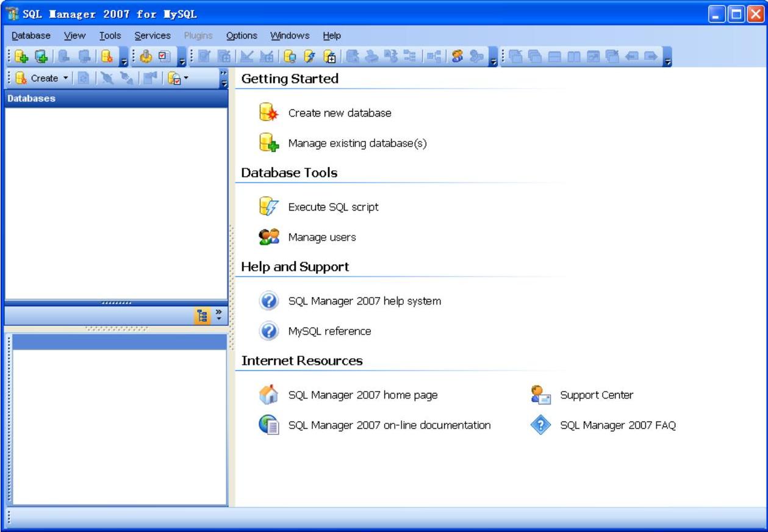Image resolution: width=768 pixels, height=532 pixels.
Task: Click the Help and Support heading
Action: click(295, 267)
